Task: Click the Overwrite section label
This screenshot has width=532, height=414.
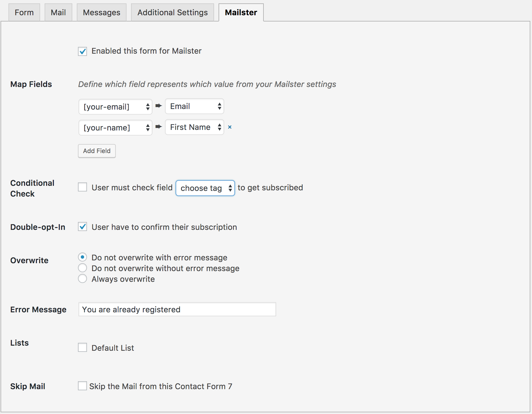Action: coord(29,260)
